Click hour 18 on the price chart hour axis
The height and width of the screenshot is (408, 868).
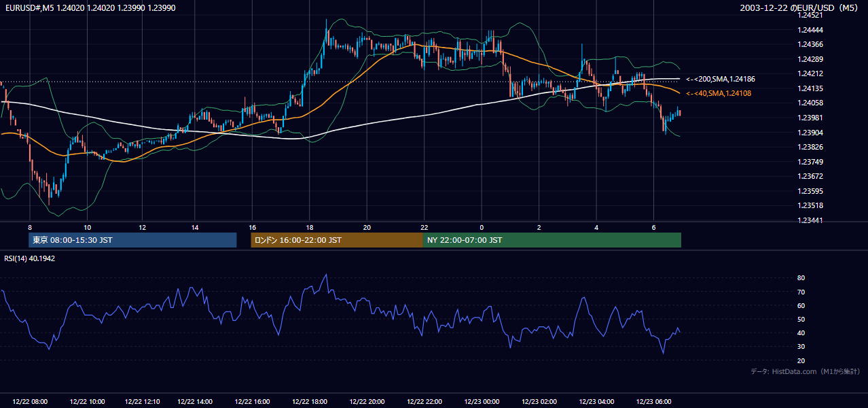(309, 227)
